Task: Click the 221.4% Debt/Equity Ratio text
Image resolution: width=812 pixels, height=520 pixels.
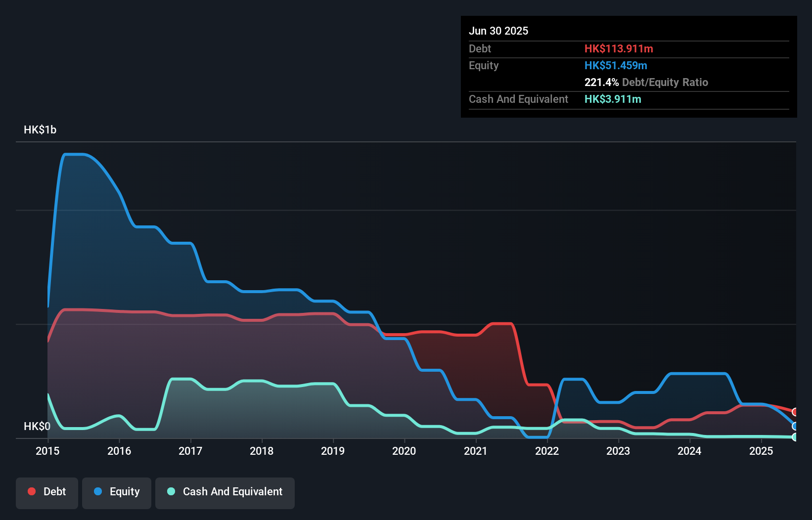Action: click(646, 82)
